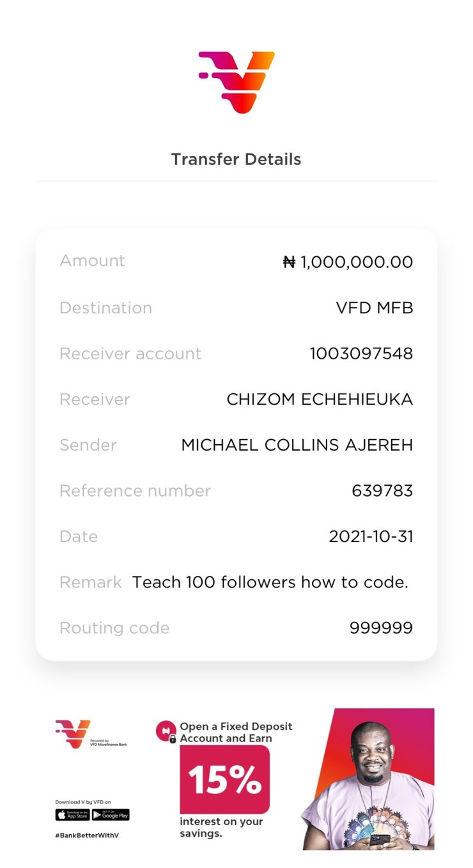Click the routing code 999999
Screen dimensions: 473x868
(381, 628)
